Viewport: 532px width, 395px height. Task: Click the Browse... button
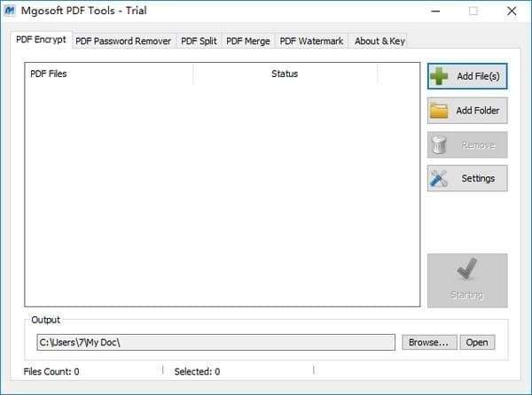[429, 342]
